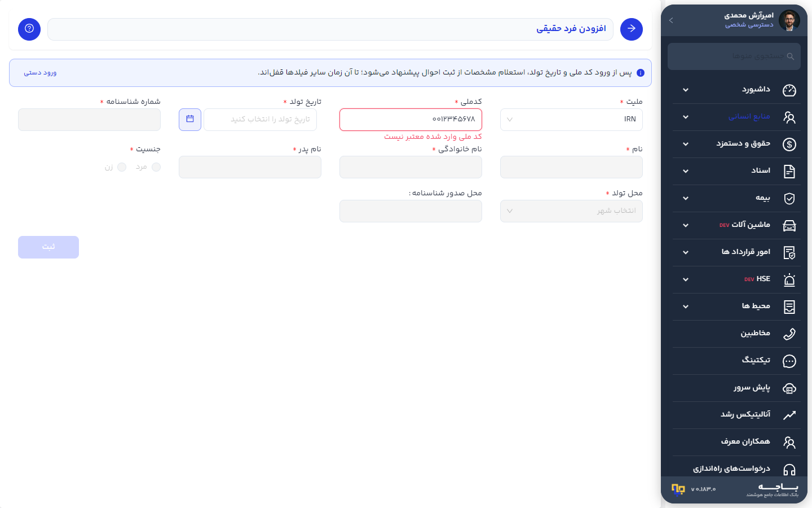
Task: Select the مرد gender radio button
Action: (156, 167)
